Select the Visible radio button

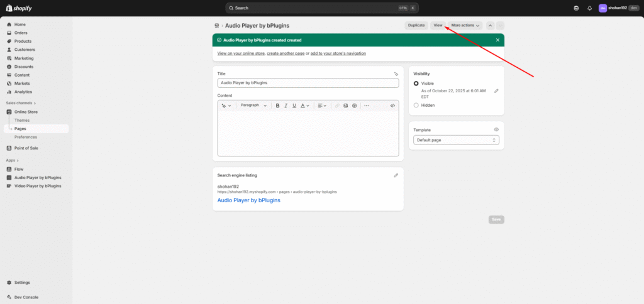416,83
